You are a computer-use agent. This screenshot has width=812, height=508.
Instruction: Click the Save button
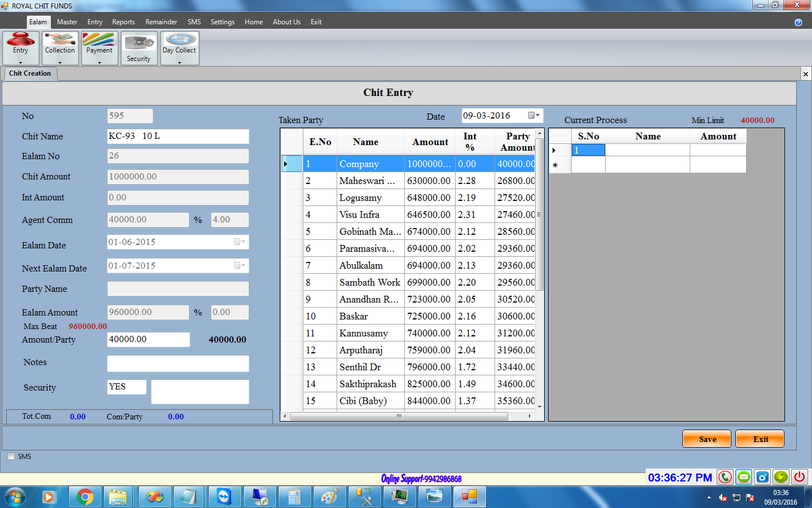coord(707,439)
